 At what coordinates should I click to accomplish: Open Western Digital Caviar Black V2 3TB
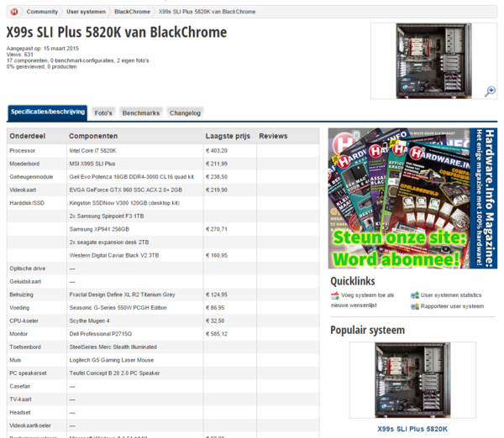tap(114, 256)
